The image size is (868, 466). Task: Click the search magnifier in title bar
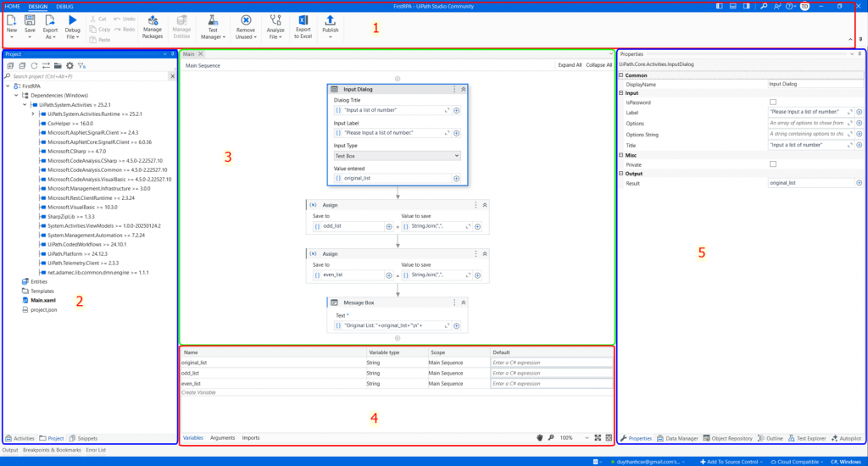click(764, 6)
